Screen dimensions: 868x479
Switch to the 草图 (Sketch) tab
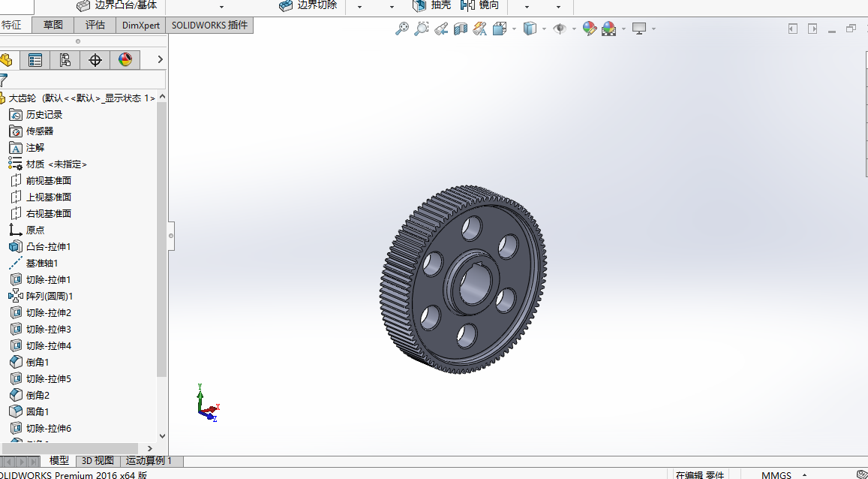coord(53,25)
